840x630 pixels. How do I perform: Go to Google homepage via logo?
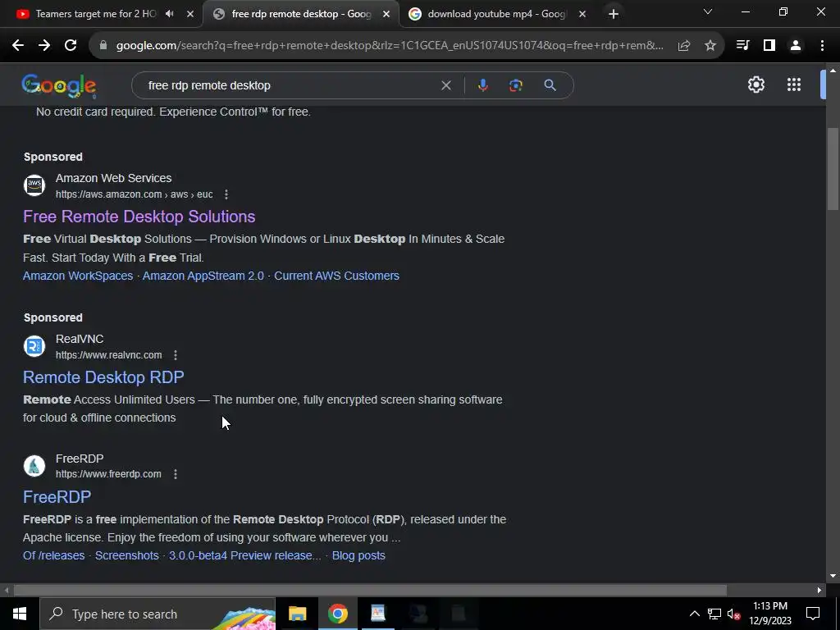59,85
